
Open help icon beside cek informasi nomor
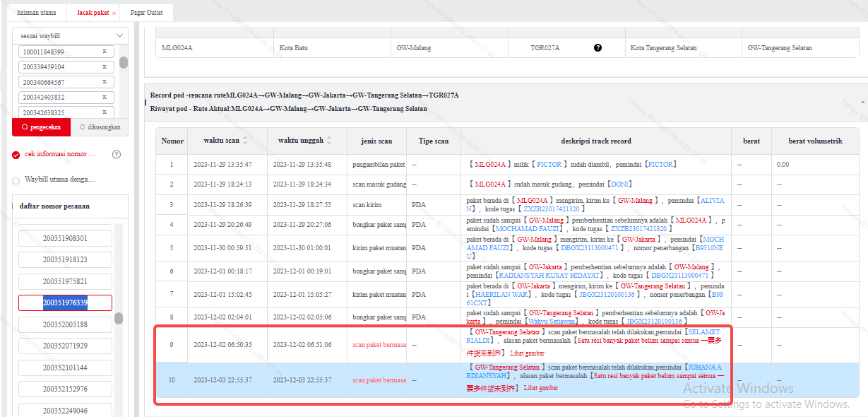(117, 155)
